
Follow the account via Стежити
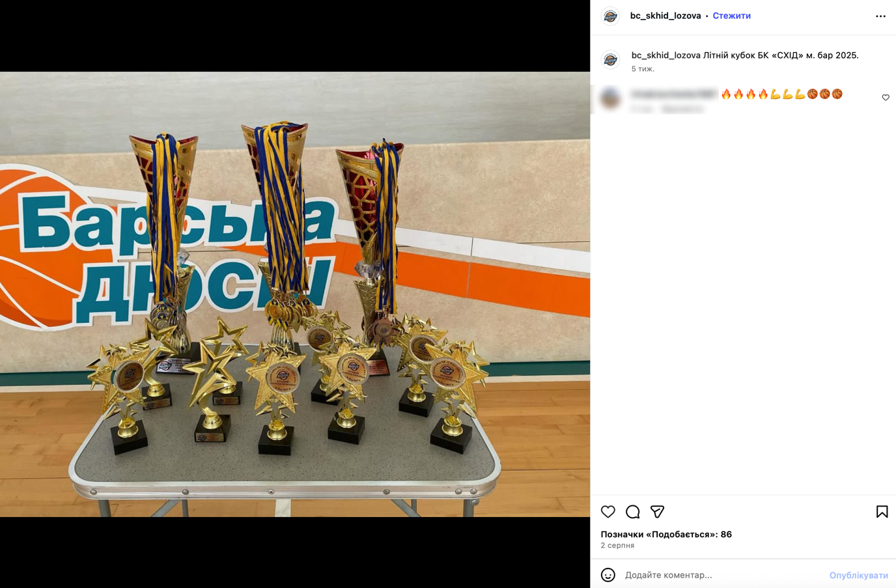(731, 16)
